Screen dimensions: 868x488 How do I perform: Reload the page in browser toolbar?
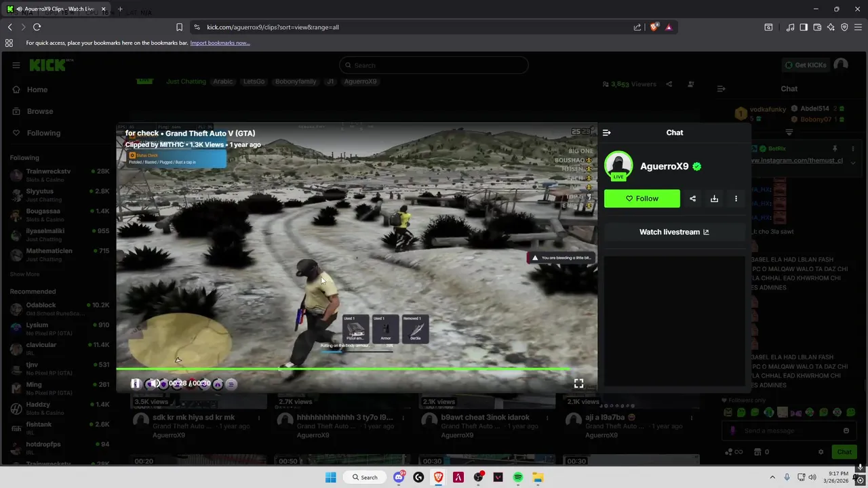point(37,27)
